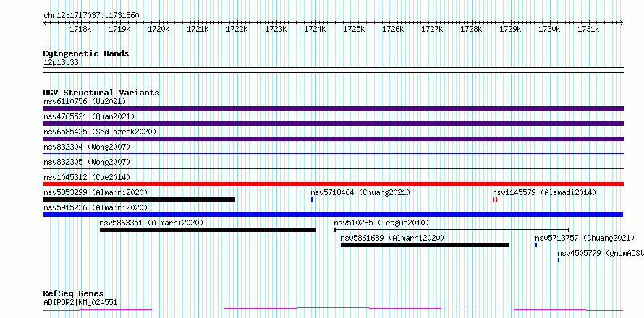Click nsv832305 (Wong2007) thin blue line

pyautogui.click(x=333, y=168)
